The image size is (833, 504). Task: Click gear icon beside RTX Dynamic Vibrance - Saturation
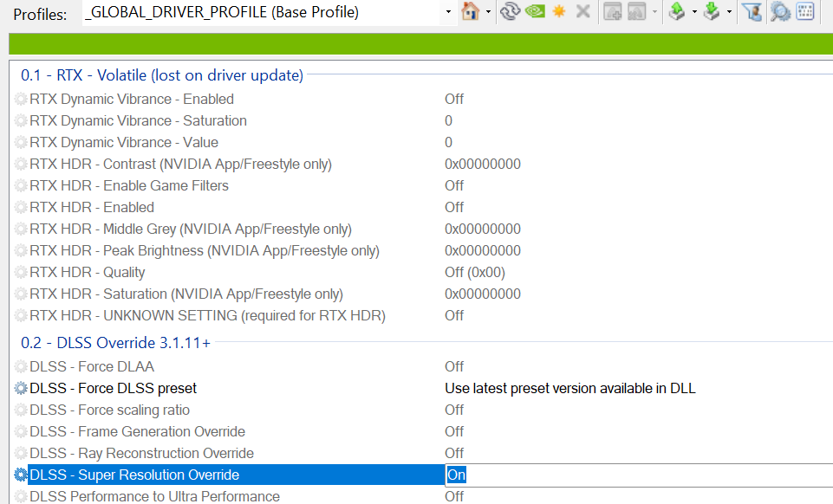coord(21,121)
